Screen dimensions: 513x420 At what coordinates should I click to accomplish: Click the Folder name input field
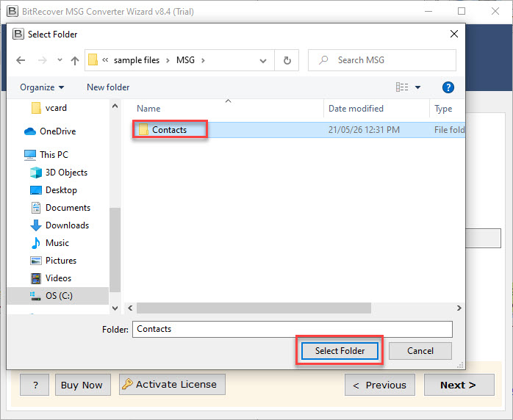pos(293,329)
